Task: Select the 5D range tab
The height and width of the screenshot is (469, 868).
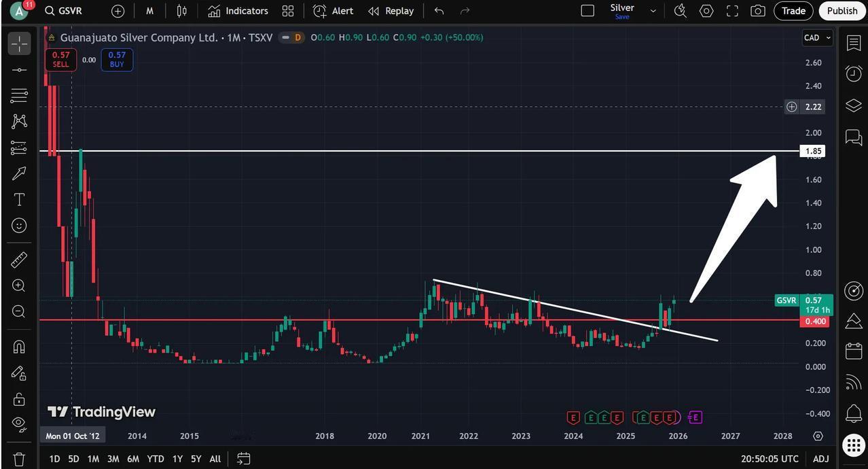Action: coord(73,459)
